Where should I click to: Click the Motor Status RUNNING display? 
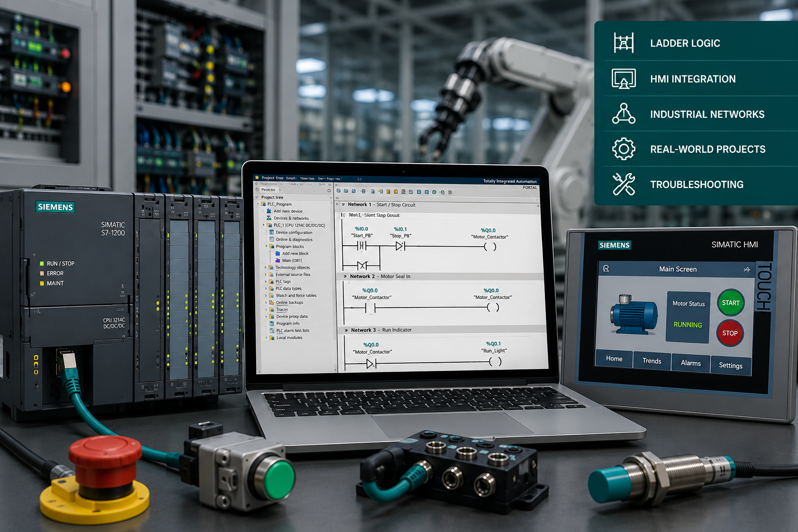pyautogui.click(x=688, y=317)
